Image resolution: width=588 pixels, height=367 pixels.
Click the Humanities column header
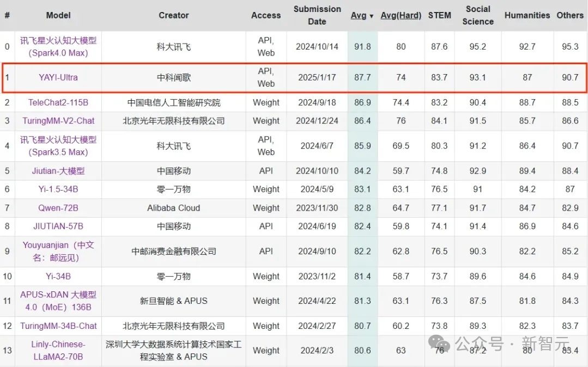click(x=528, y=15)
